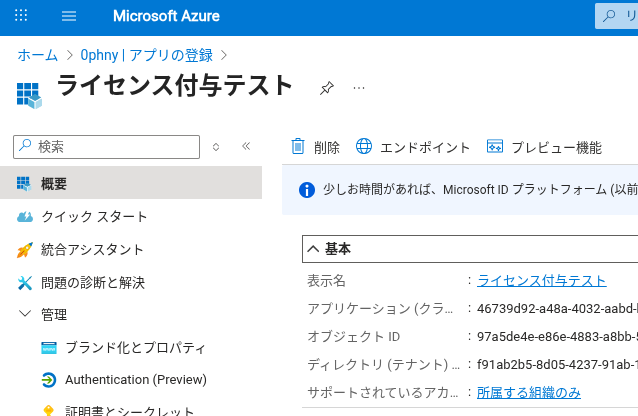The height and width of the screenshot is (416, 638).
Task: Toggle expand-collapse arrows beside search box
Action: (x=216, y=146)
